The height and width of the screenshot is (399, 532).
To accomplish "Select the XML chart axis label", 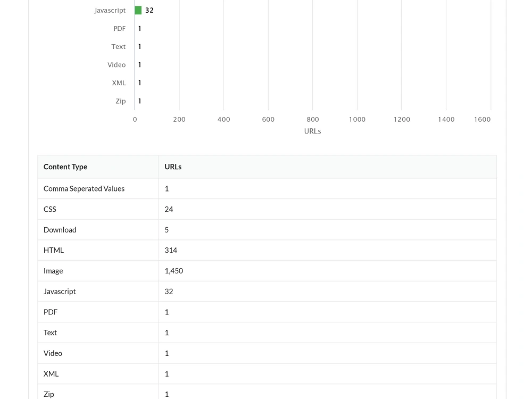I will pos(119,83).
